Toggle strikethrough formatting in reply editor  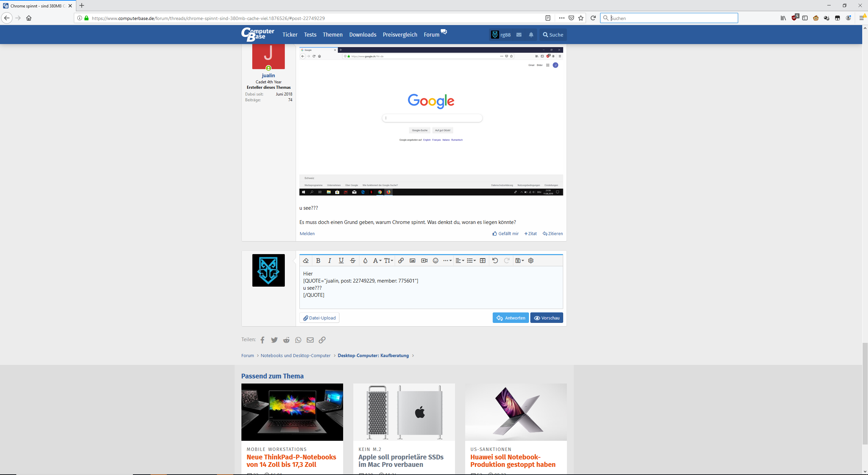pyautogui.click(x=353, y=261)
